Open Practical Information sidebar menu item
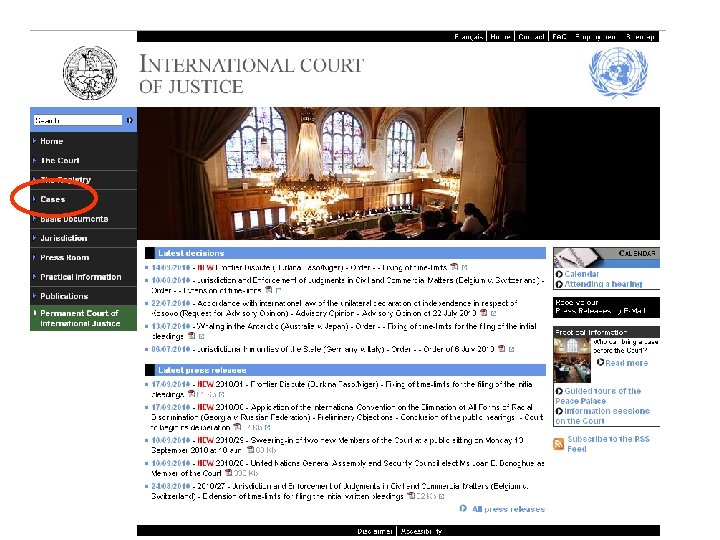720x540 pixels. pos(83,277)
